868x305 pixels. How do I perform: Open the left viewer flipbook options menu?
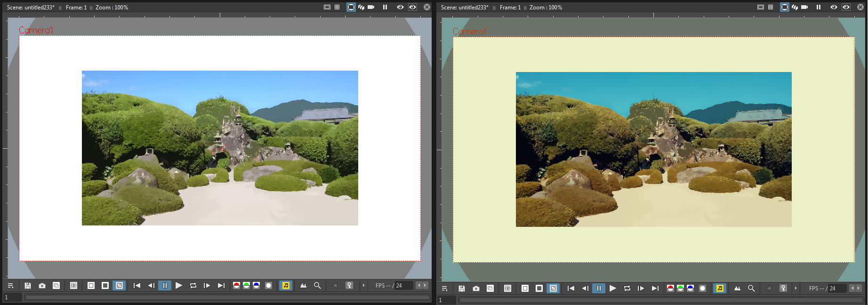(x=10, y=286)
